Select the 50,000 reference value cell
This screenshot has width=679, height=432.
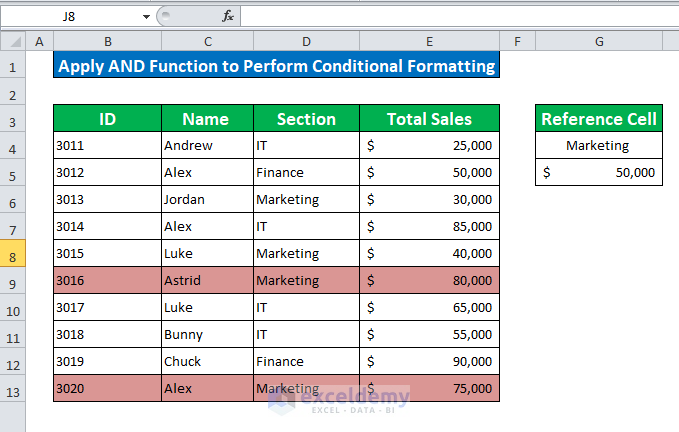[598, 172]
